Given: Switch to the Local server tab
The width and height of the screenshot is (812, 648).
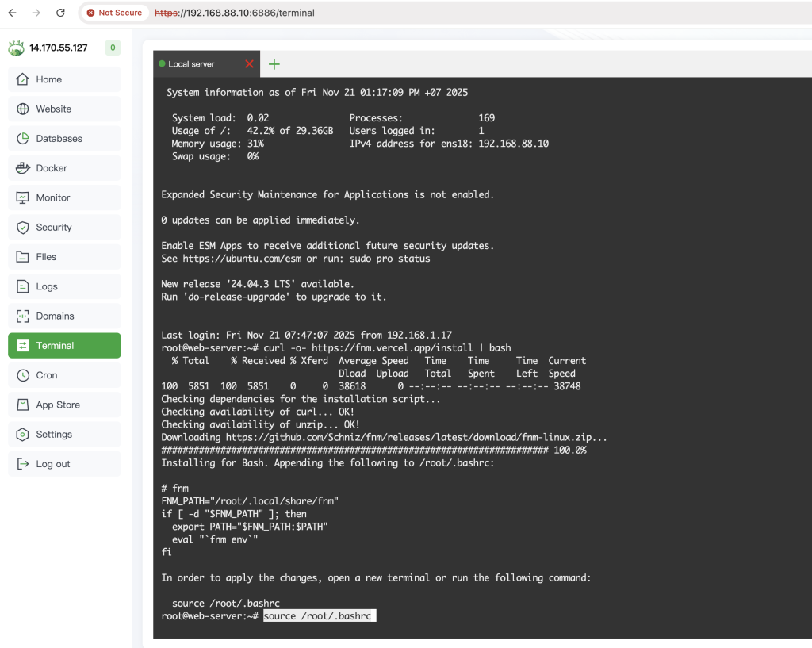Looking at the screenshot, I should point(192,64).
